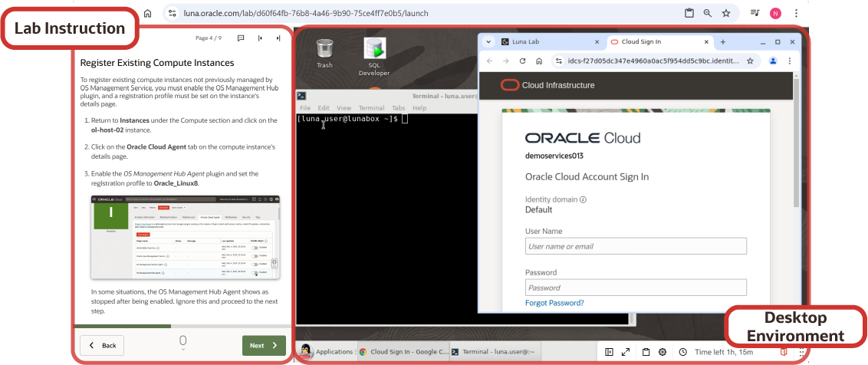Open inner Chrome three-dot menu
868x365 pixels.
click(x=789, y=61)
